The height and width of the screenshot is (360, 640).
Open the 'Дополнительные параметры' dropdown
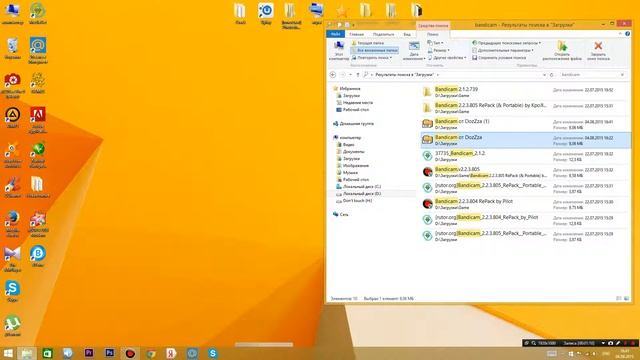coord(503,50)
